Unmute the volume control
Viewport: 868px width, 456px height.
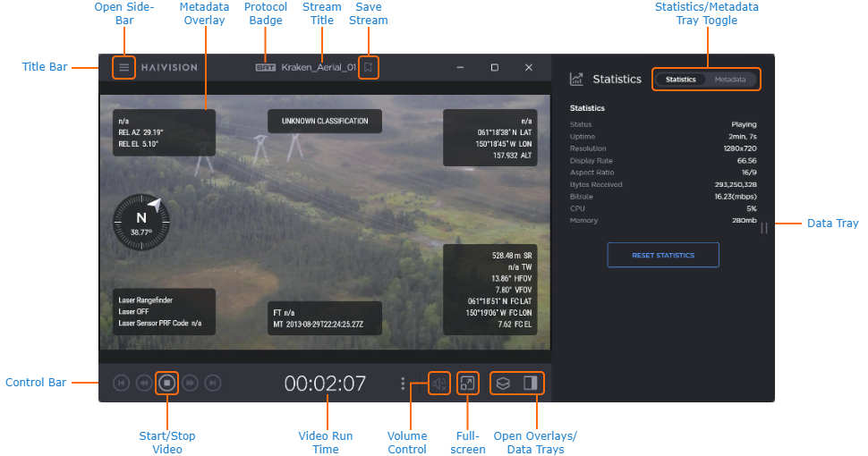(439, 384)
